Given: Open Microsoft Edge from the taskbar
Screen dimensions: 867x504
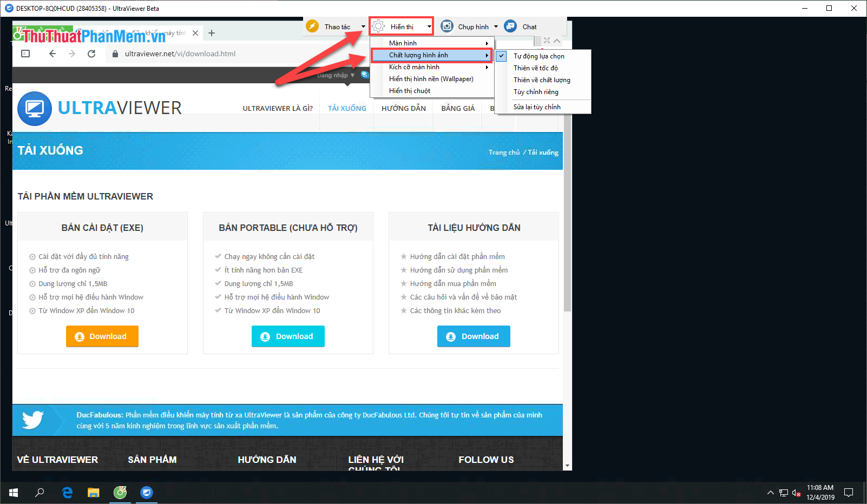Looking at the screenshot, I should pyautogui.click(x=67, y=493).
